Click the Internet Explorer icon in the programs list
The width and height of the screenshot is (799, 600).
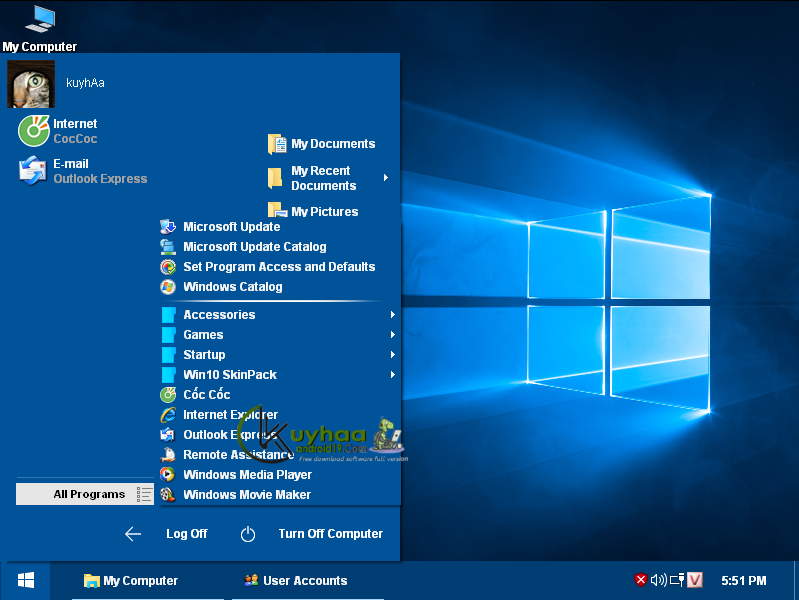point(168,414)
